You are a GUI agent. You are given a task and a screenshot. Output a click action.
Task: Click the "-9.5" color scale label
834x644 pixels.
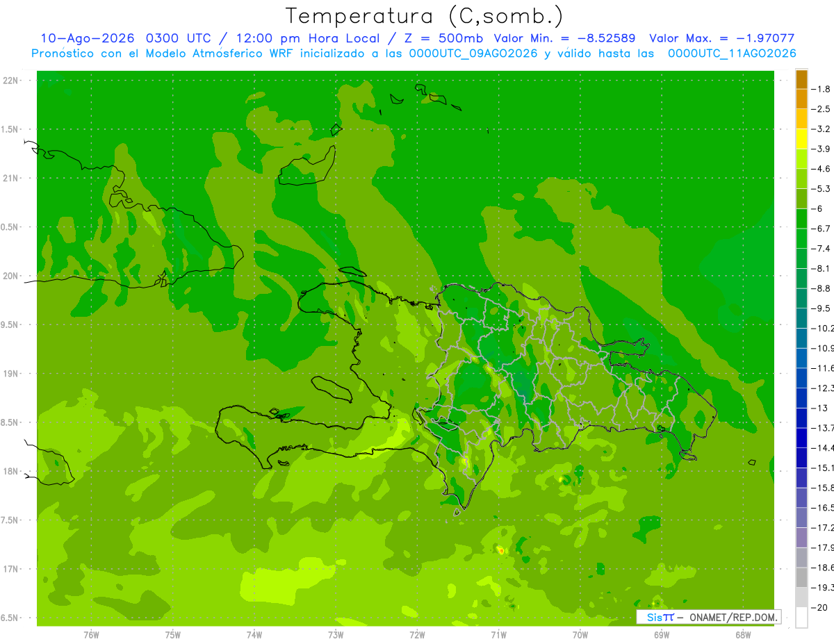(821, 308)
